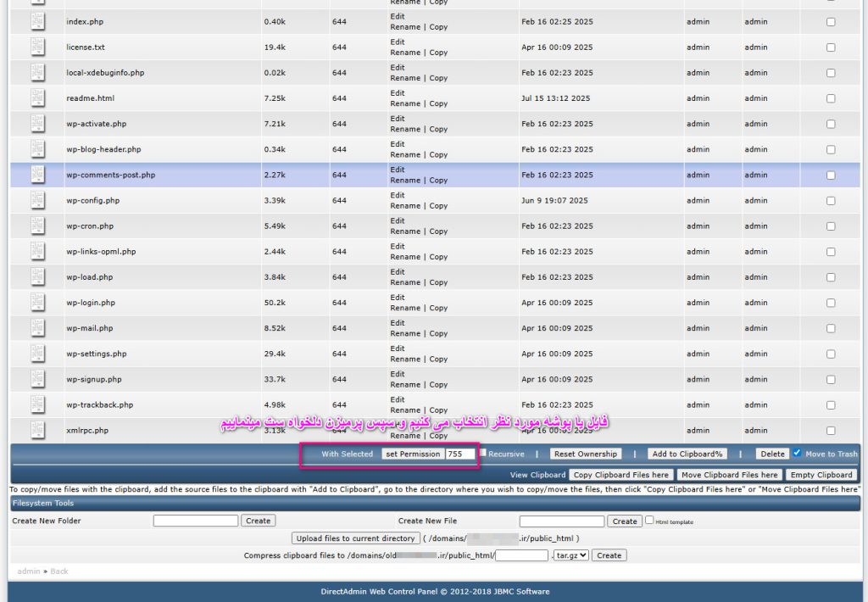Tick the checkbox for wp-comments-post.php

tap(830, 176)
